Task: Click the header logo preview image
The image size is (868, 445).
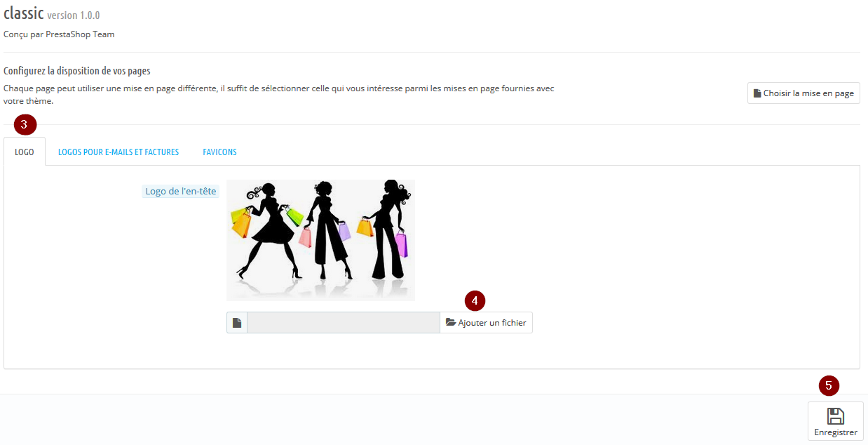Action: pos(320,240)
